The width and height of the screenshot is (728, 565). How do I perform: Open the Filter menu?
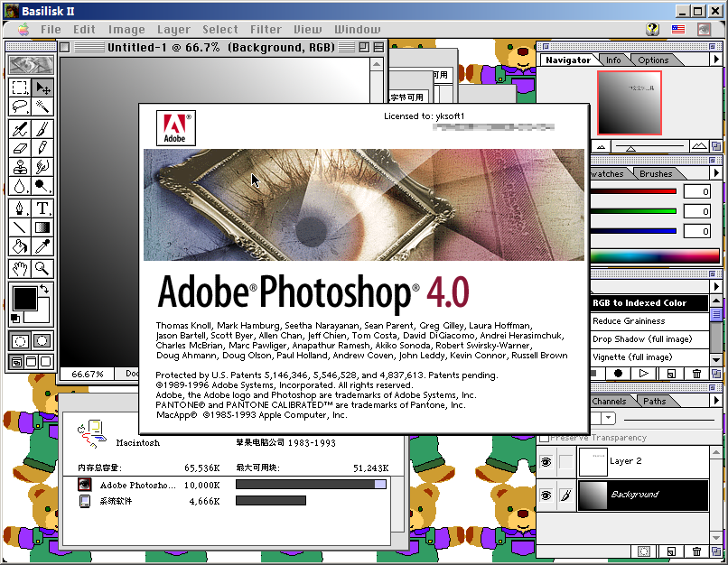(x=266, y=29)
